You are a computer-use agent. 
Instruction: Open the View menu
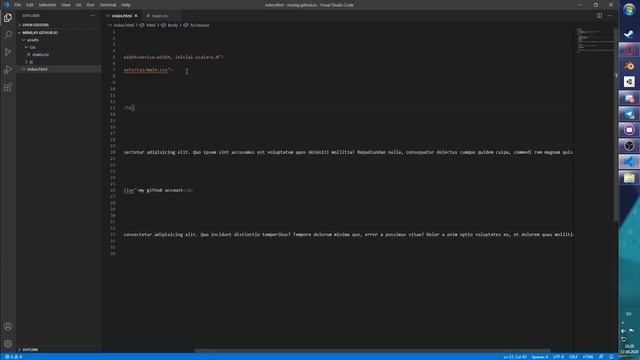click(x=66, y=5)
